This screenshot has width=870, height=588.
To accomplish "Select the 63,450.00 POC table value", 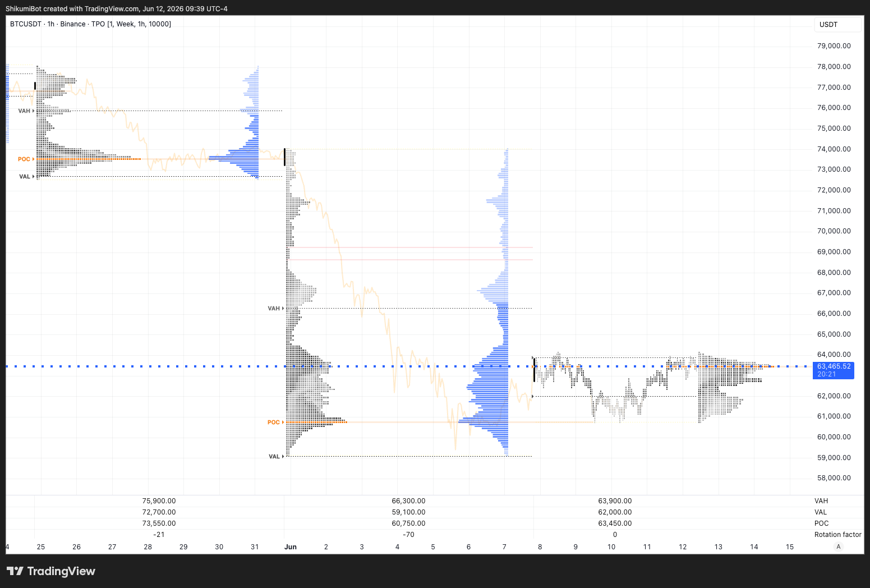I will pyautogui.click(x=615, y=523).
